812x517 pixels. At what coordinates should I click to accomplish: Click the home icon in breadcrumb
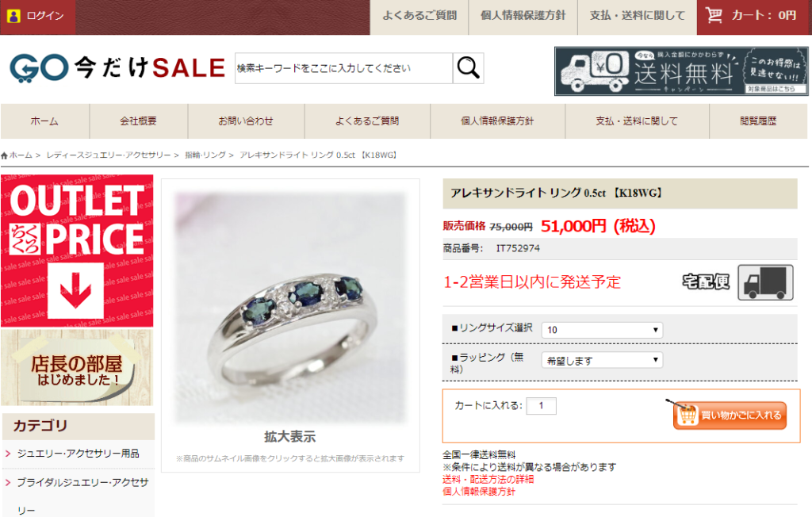[4, 155]
